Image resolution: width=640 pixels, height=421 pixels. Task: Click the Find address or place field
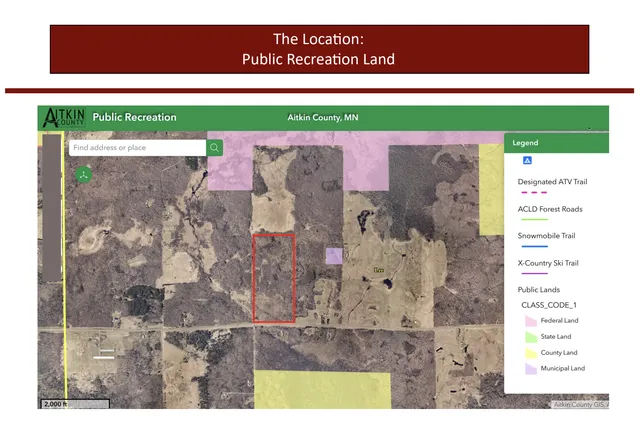coord(137,148)
